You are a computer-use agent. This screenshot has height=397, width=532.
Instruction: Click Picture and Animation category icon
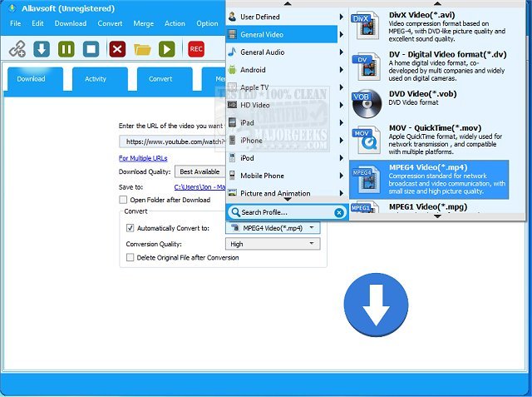pos(232,193)
